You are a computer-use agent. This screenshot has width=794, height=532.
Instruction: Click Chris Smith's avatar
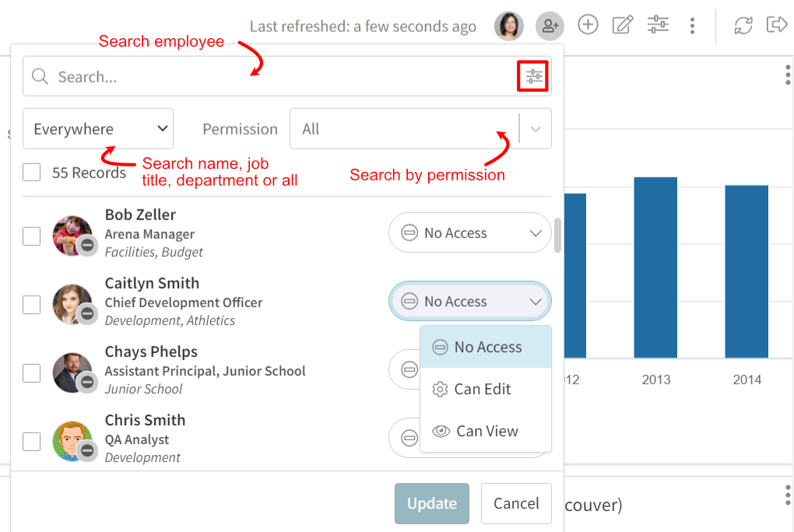coord(72,441)
